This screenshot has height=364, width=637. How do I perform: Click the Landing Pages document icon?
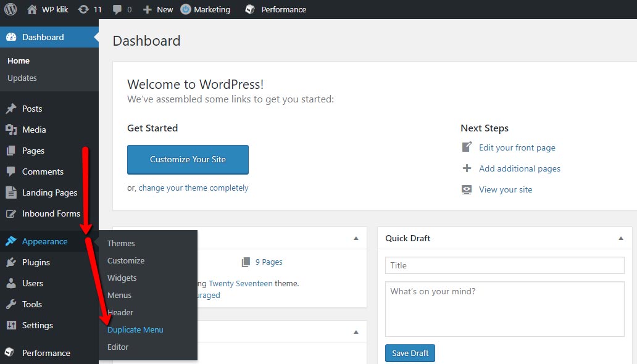11,192
